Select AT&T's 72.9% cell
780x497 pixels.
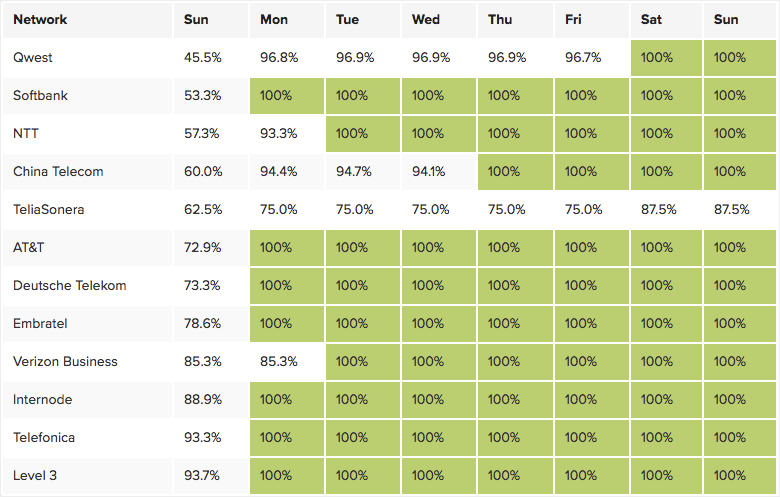[x=203, y=248]
